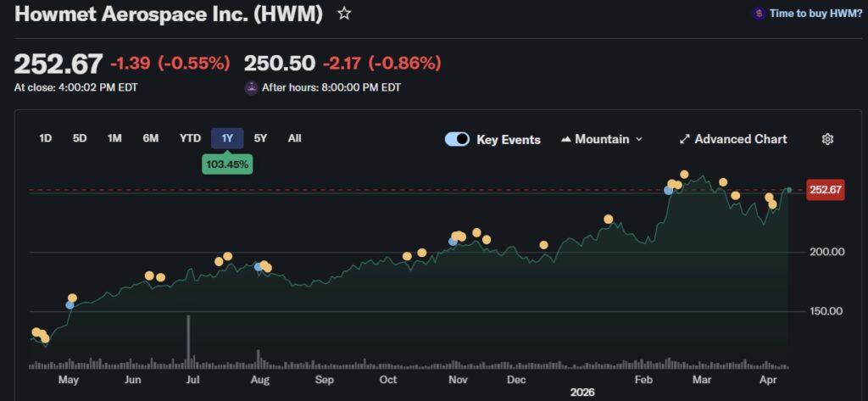
Task: Select the 5Y chart range
Action: tap(260, 138)
